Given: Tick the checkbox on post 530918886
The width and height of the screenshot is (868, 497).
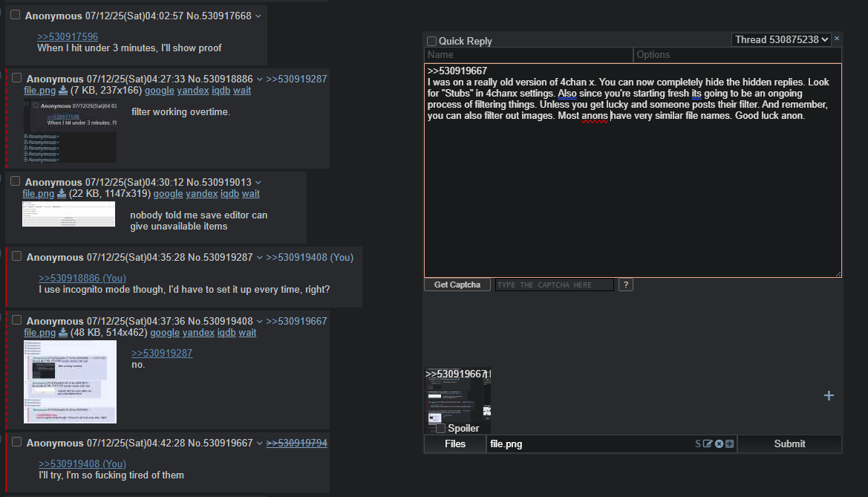Looking at the screenshot, I should click(17, 78).
